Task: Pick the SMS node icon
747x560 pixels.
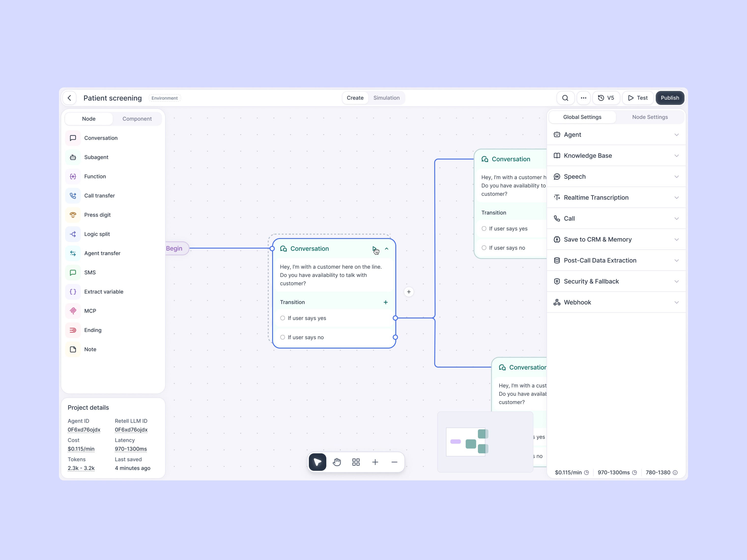Action: tap(73, 273)
